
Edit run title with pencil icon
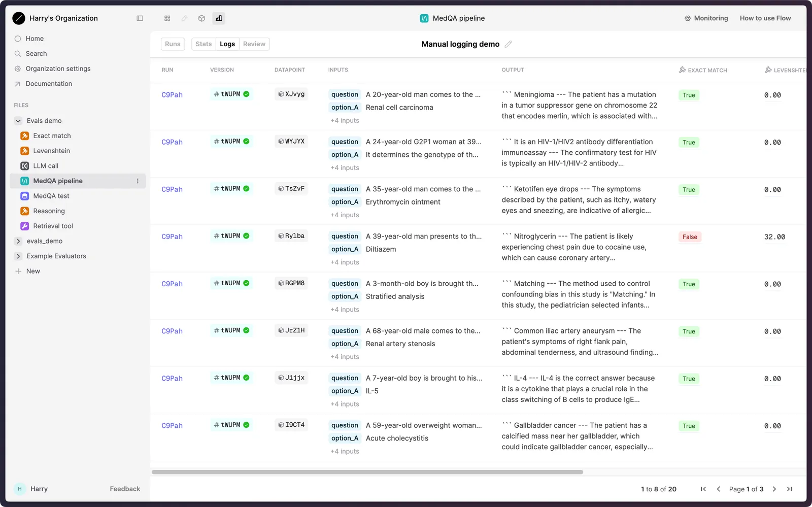[508, 44]
